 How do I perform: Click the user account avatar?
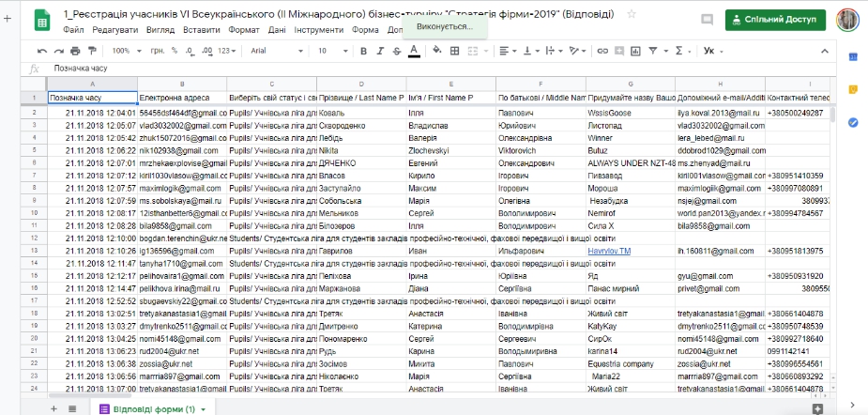[847, 20]
